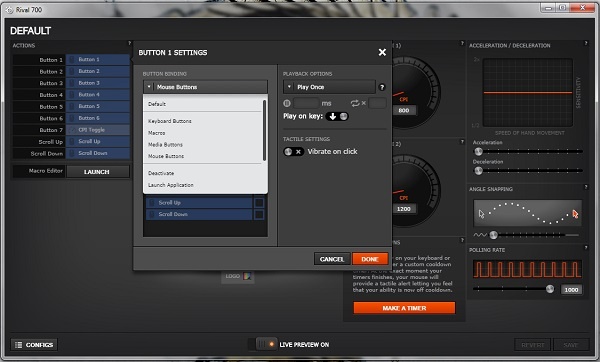Open Button 3 action binding
600x362 pixels.
98,83
